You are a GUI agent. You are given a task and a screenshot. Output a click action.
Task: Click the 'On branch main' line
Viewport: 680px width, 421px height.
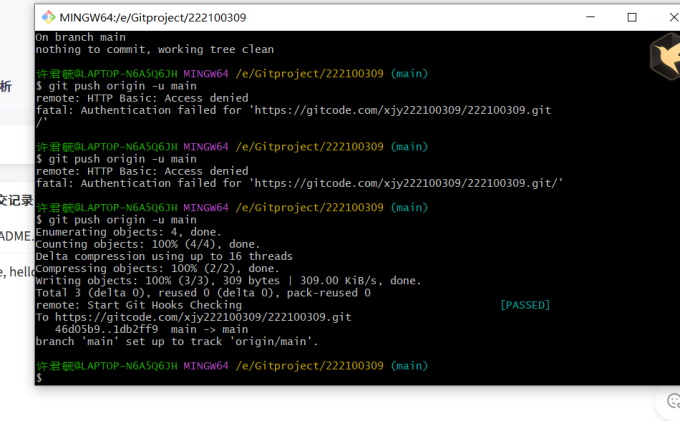(78, 37)
